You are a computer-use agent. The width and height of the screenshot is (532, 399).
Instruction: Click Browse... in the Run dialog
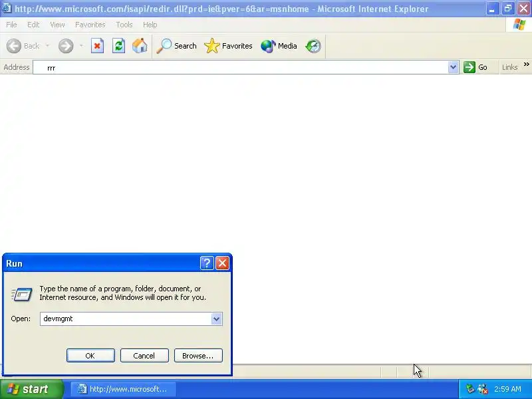[x=198, y=356]
